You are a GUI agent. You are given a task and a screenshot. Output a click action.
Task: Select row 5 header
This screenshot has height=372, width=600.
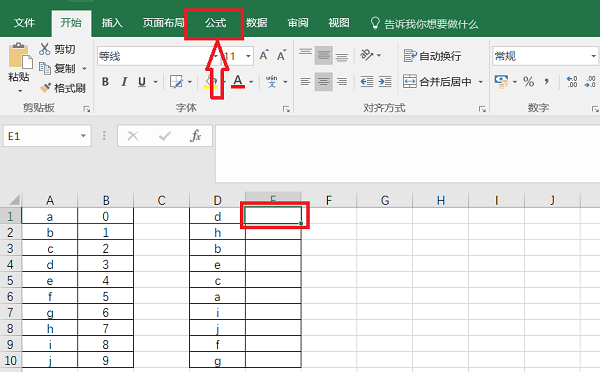point(10,281)
